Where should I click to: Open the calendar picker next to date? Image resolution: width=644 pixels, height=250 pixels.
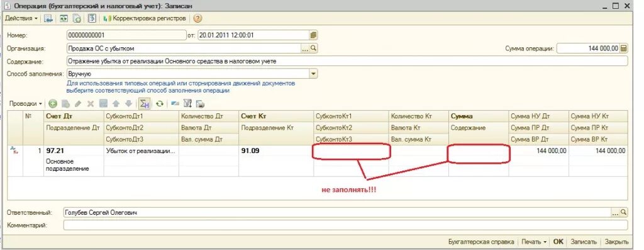[314, 35]
